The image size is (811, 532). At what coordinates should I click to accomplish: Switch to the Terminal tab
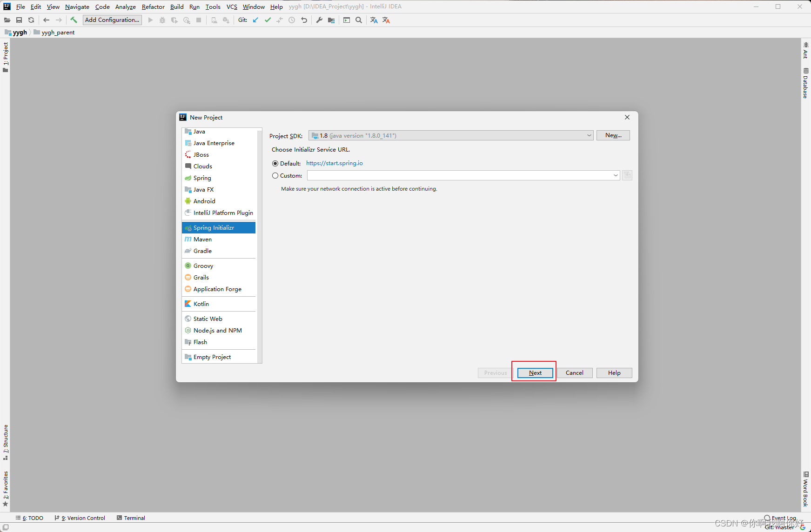tap(134, 518)
